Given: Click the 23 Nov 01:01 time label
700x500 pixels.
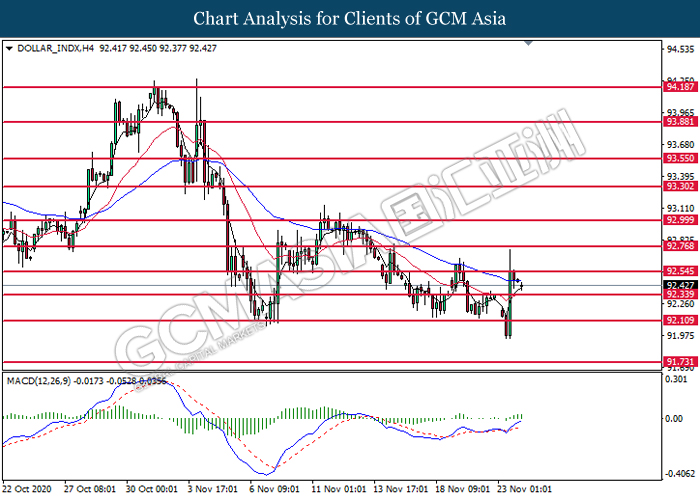Looking at the screenshot, I should point(525,489).
